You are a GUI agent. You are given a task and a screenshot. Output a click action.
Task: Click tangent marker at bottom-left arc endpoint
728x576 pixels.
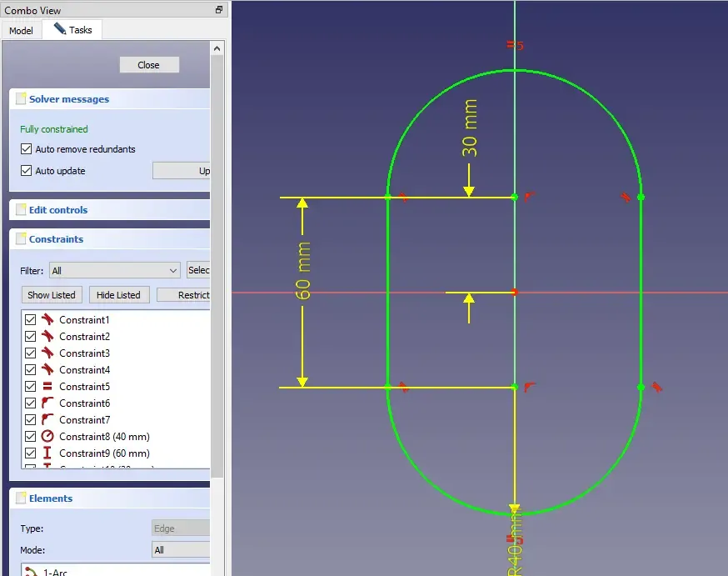(x=403, y=387)
